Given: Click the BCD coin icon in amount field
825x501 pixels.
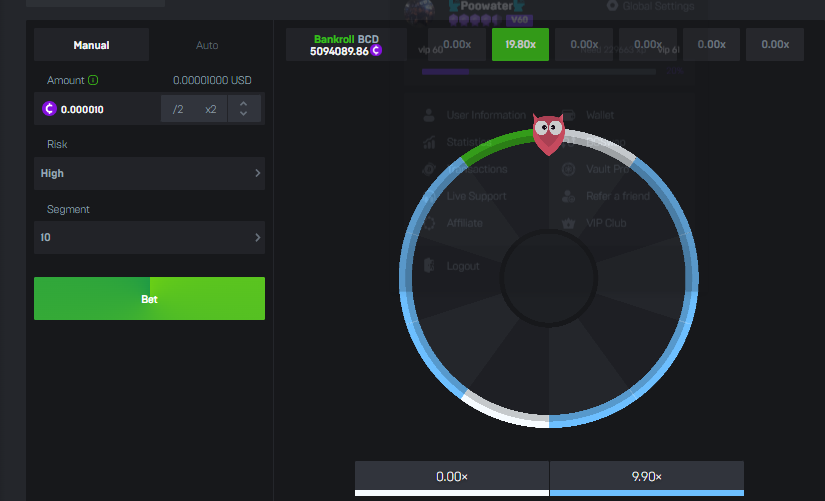Looking at the screenshot, I should [x=49, y=109].
